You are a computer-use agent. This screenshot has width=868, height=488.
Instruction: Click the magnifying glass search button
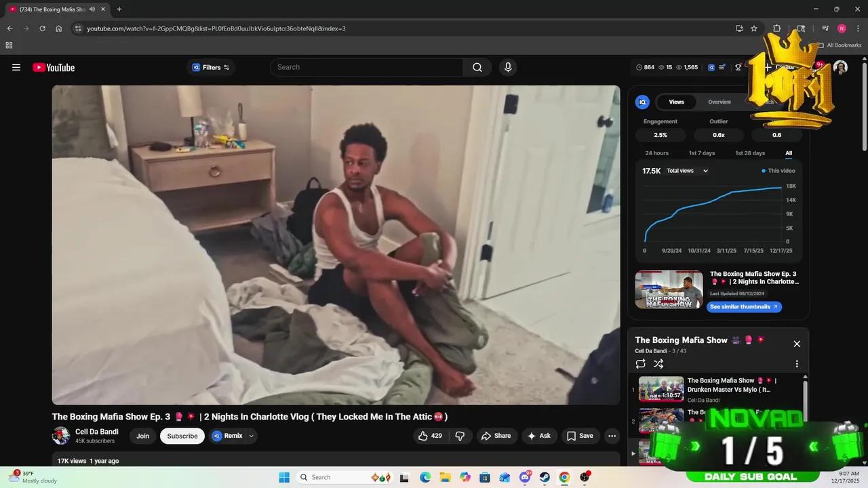pos(477,67)
